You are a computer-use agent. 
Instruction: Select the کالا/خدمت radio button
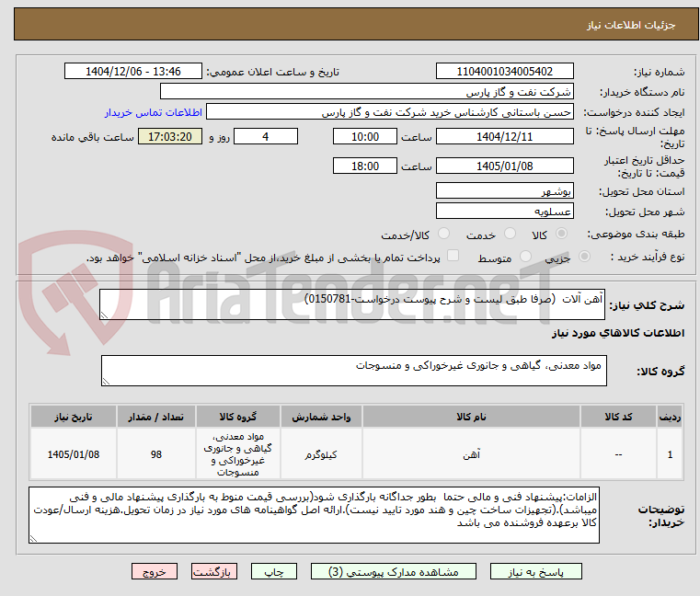443,234
